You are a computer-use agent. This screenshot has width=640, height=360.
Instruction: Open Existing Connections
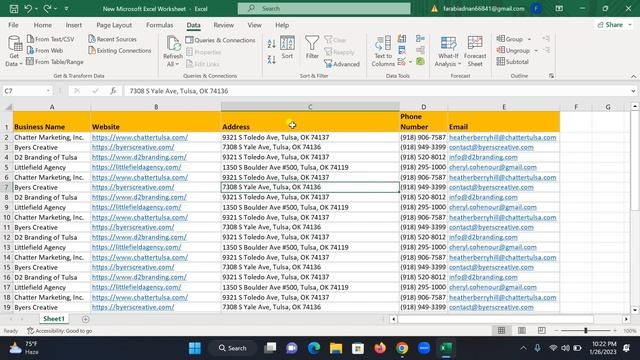click(x=120, y=51)
